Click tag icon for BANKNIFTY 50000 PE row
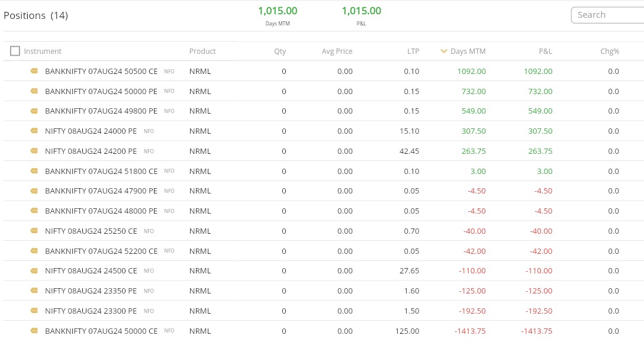 [x=34, y=91]
